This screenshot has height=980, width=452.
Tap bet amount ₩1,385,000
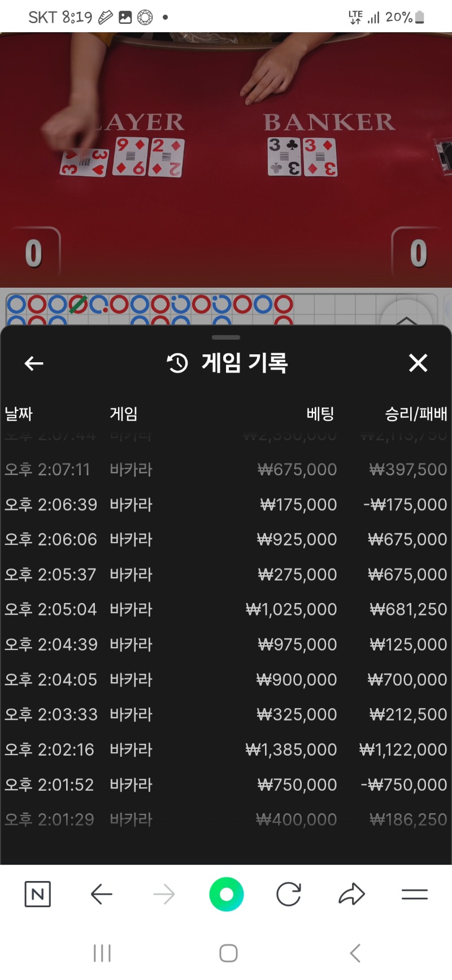click(291, 749)
